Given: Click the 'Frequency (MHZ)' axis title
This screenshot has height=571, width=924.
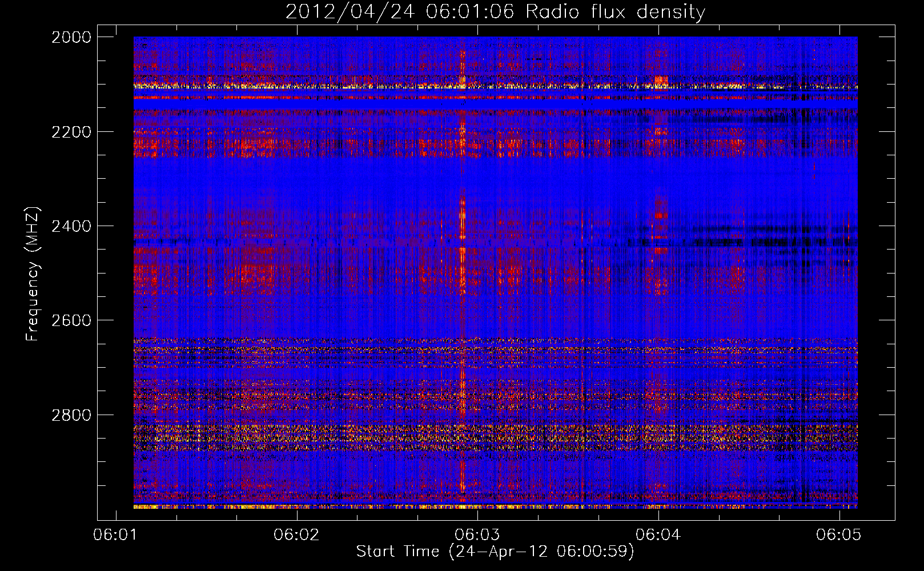Looking at the screenshot, I should [x=33, y=274].
